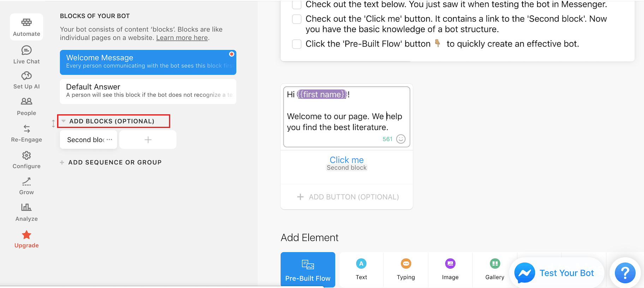Follow the 'Learn more here' link
Screen dimensions: 644x288
[182, 38]
